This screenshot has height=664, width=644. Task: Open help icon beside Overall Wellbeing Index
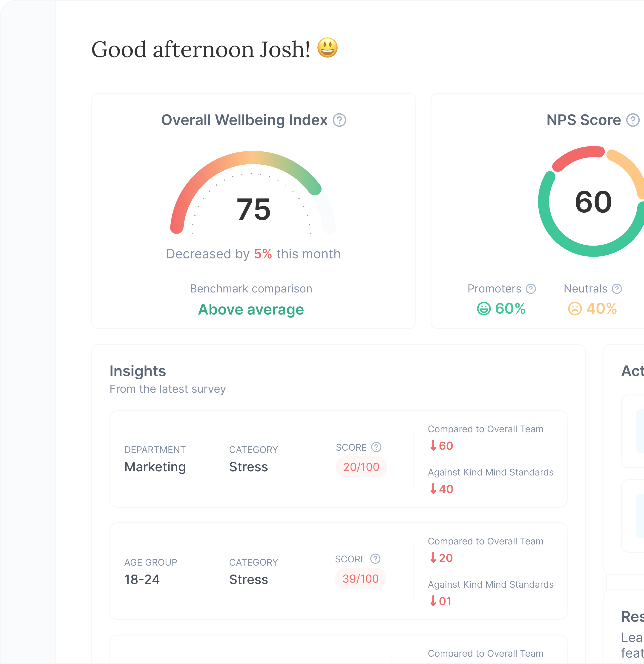click(339, 120)
